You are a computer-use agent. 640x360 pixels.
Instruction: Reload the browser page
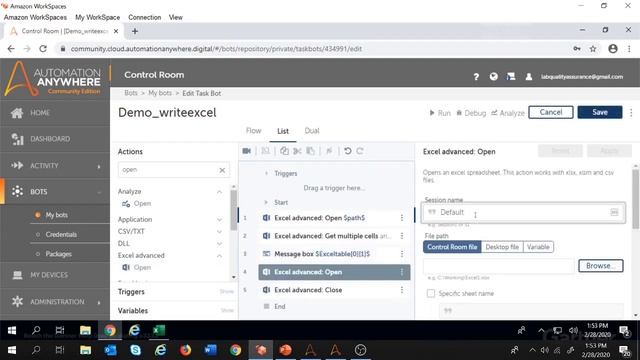(x=43, y=49)
